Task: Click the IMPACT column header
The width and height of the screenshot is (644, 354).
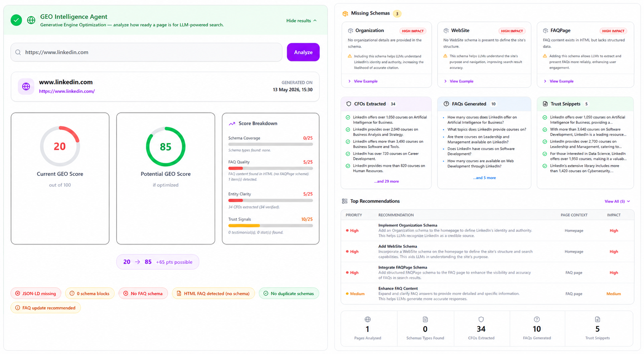Action: (614, 215)
